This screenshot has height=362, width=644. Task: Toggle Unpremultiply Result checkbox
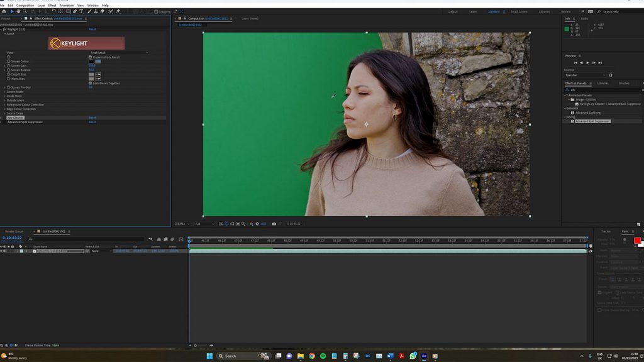tap(91, 57)
